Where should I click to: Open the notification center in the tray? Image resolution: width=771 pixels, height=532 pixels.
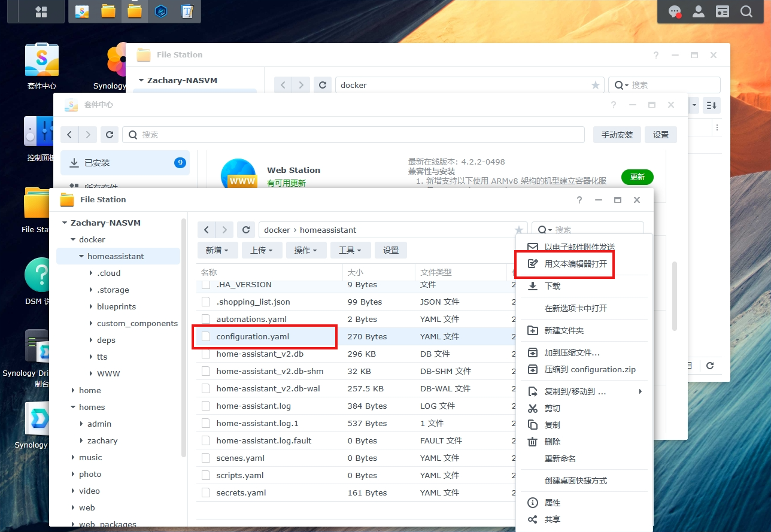click(675, 11)
